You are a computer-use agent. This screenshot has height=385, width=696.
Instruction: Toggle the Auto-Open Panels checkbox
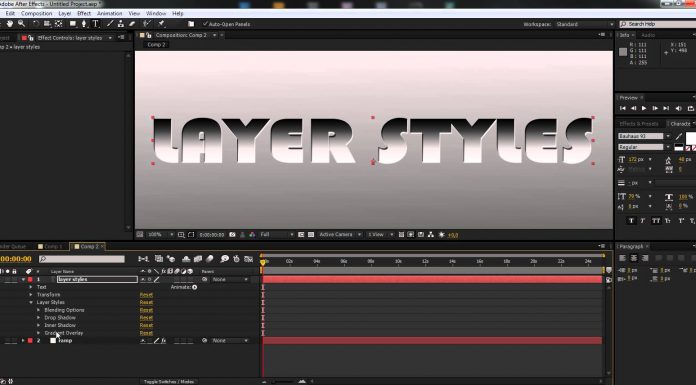(205, 24)
